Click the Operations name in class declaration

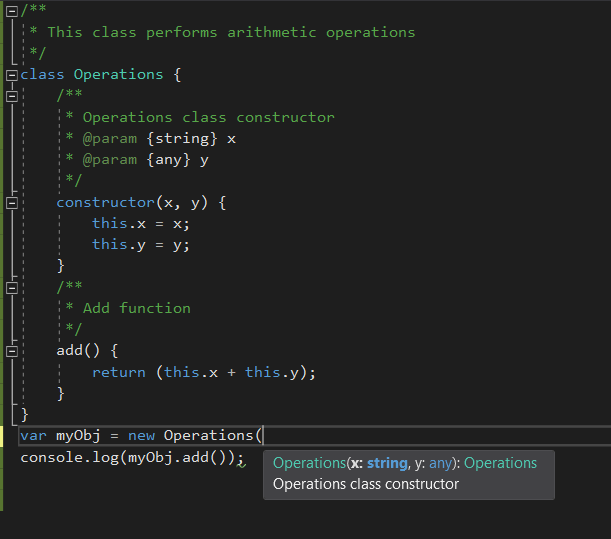(118, 74)
